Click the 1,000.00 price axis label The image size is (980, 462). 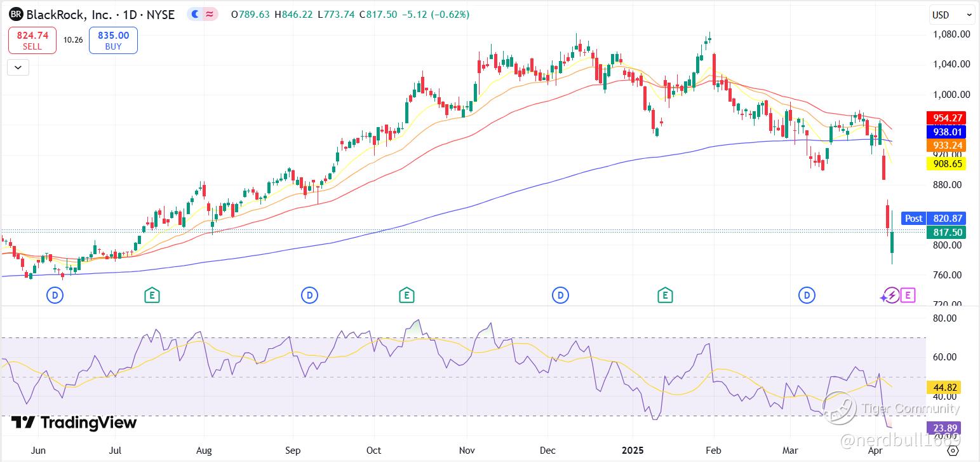coord(951,94)
